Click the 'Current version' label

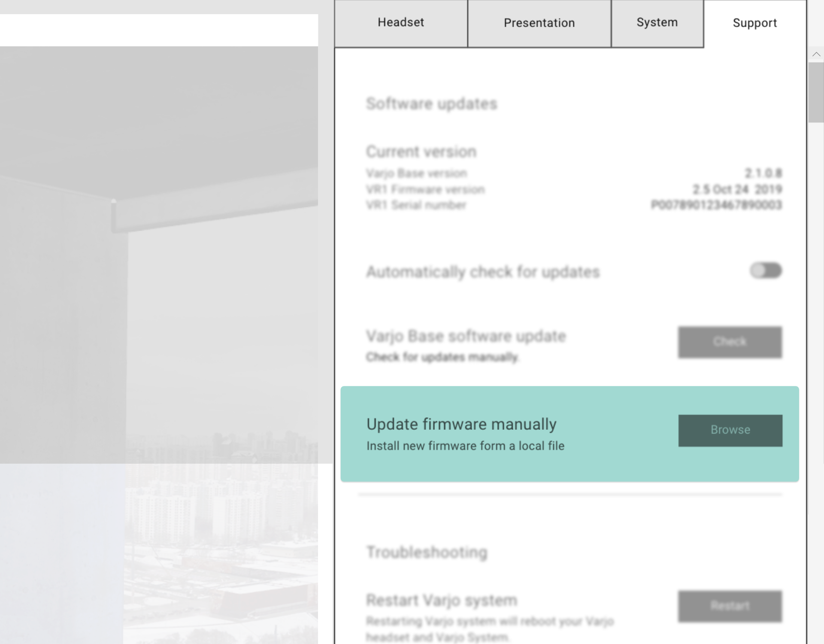pyautogui.click(x=421, y=152)
